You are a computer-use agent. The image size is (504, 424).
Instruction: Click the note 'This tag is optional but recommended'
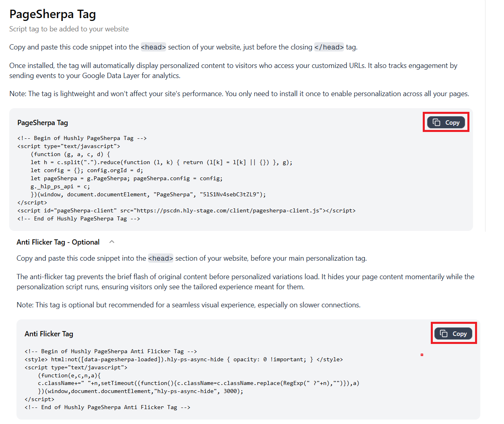[189, 305]
